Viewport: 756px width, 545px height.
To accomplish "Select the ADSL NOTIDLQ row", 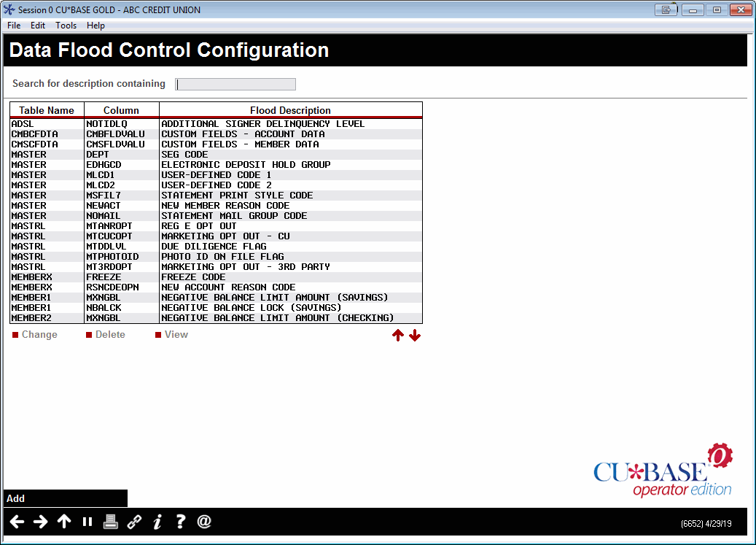I will tap(216, 124).
